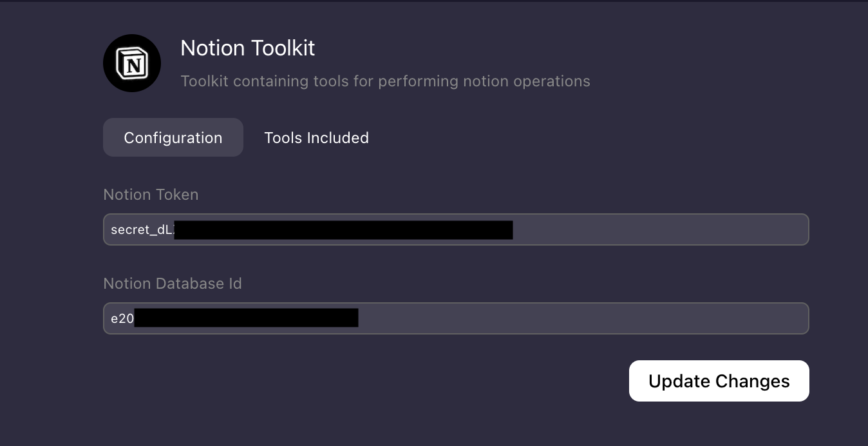The width and height of the screenshot is (868, 446).
Task: Click the white "N" inside the Notion logo
Action: (x=133, y=65)
